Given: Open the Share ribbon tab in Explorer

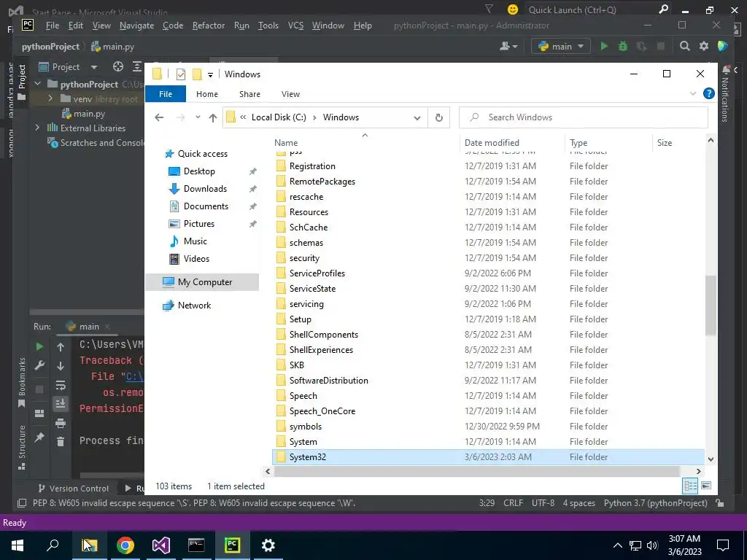Looking at the screenshot, I should [249, 94].
